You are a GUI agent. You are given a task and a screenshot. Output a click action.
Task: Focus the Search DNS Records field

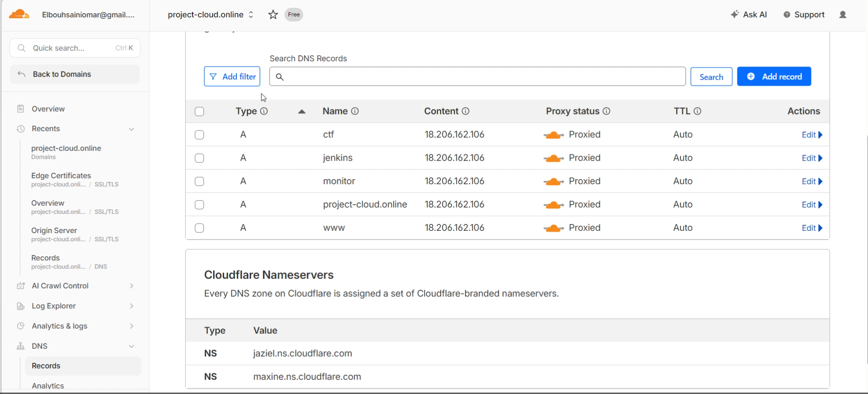pos(477,77)
